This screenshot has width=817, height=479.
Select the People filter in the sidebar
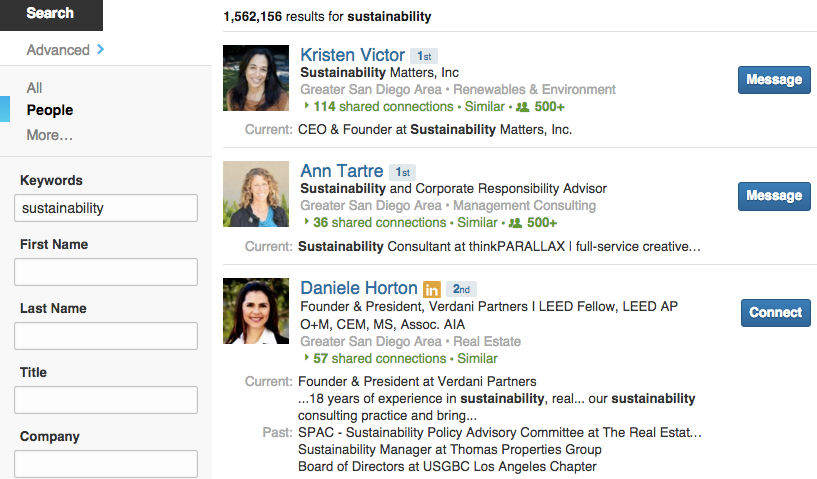coord(50,110)
